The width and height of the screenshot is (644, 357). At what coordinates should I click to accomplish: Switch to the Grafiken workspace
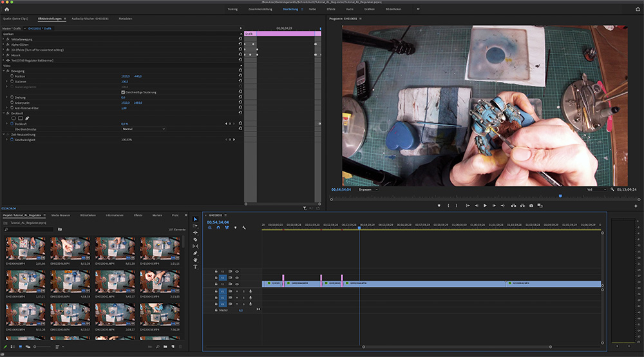[x=369, y=9]
